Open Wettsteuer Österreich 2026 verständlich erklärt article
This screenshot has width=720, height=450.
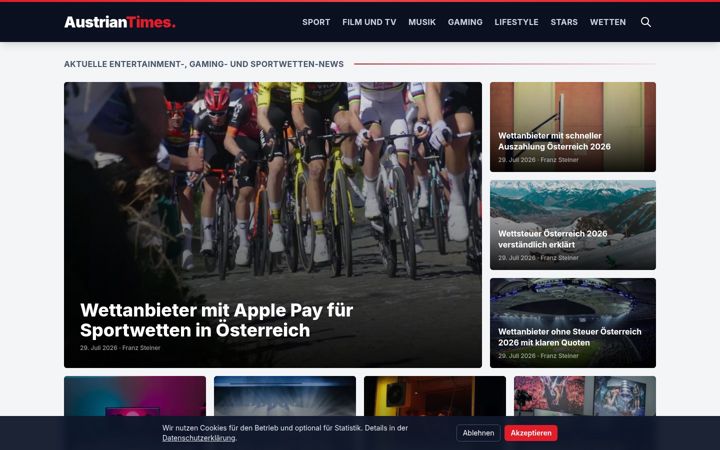point(573,225)
